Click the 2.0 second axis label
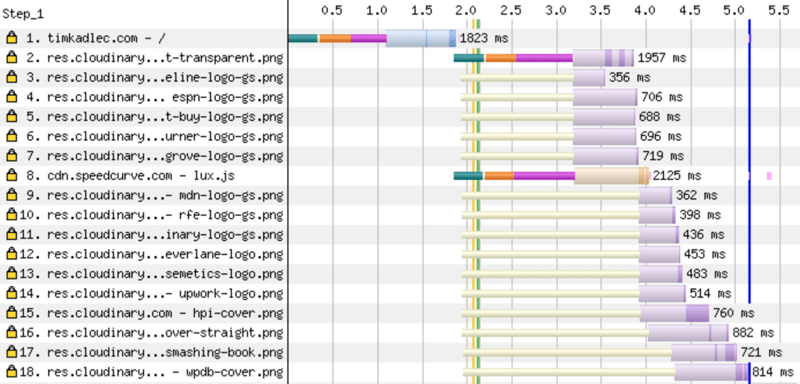Viewport: 800px width, 384px height. 466,10
